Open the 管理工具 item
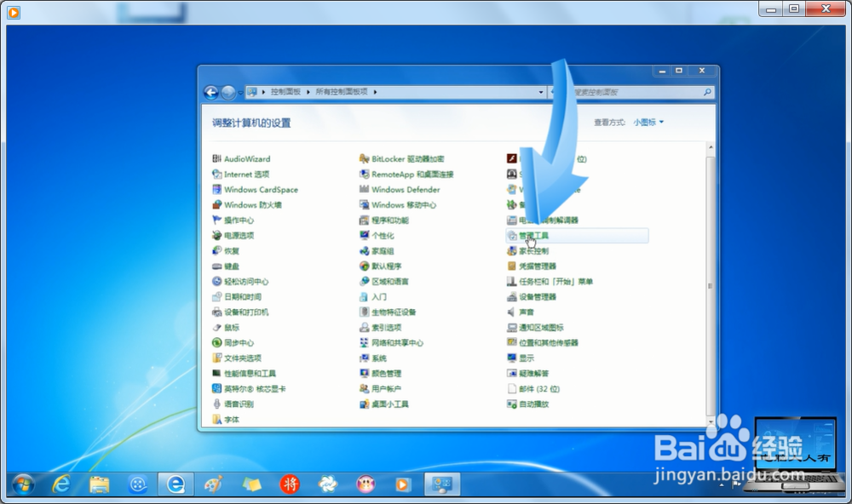Viewport: 852px width, 504px height. [x=577, y=235]
